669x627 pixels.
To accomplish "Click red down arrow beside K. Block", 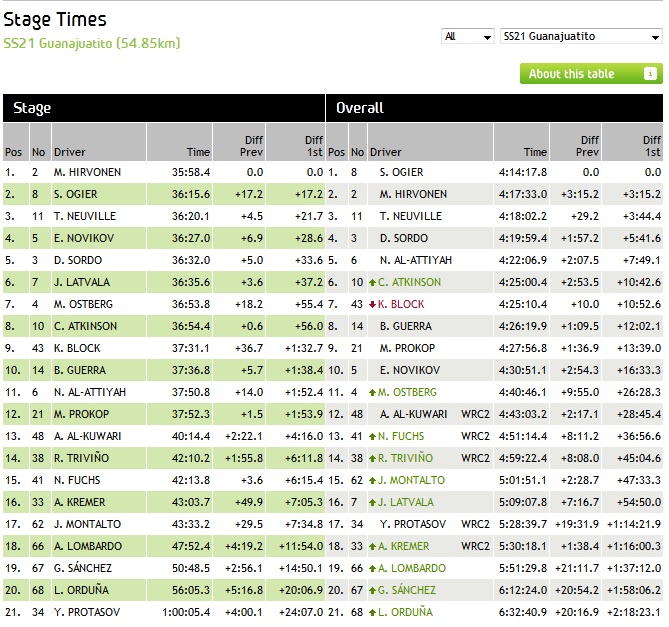I will click(373, 304).
